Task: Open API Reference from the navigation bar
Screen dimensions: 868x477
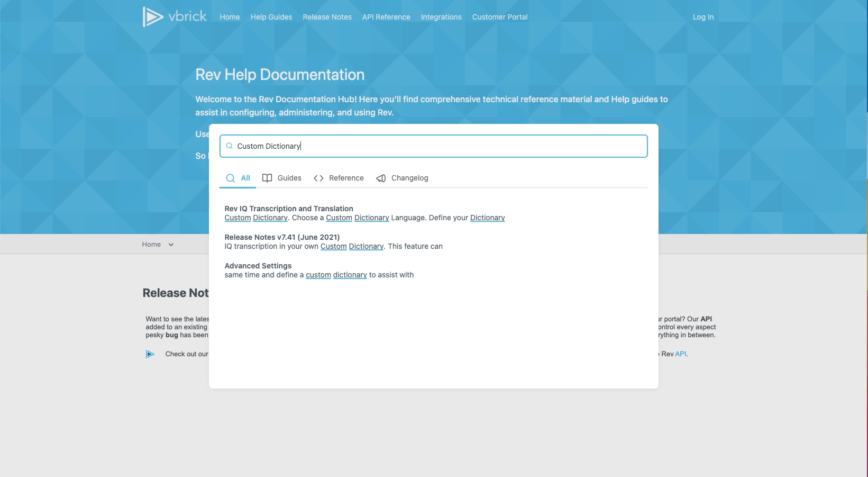Action: pos(386,17)
